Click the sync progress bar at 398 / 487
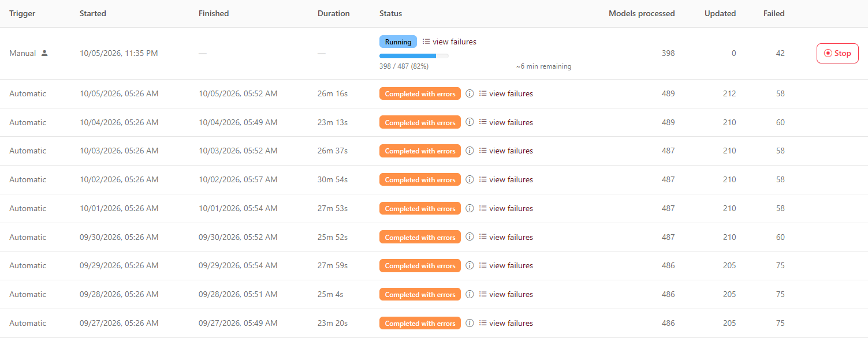Screen dimensions: 868x338 pos(414,56)
